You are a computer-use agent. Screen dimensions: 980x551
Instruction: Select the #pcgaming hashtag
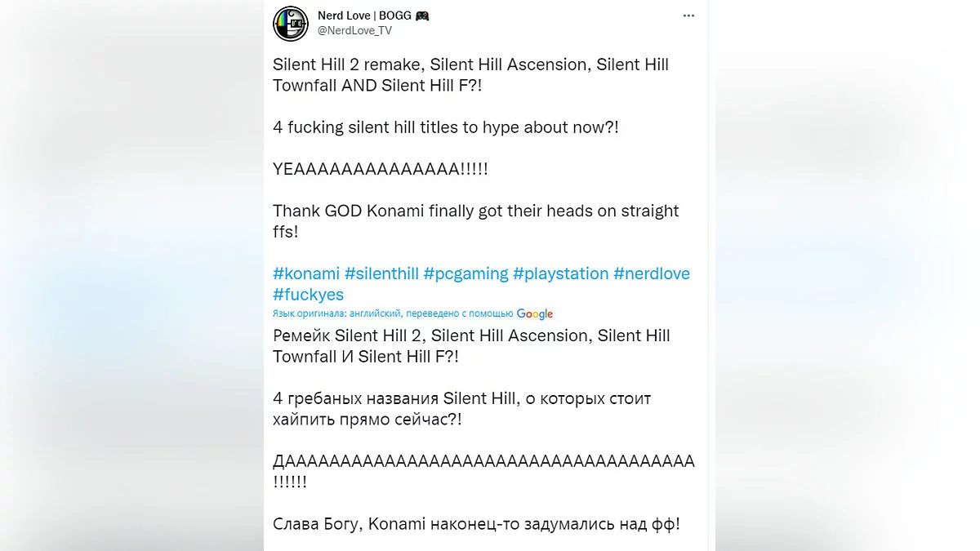click(x=465, y=273)
